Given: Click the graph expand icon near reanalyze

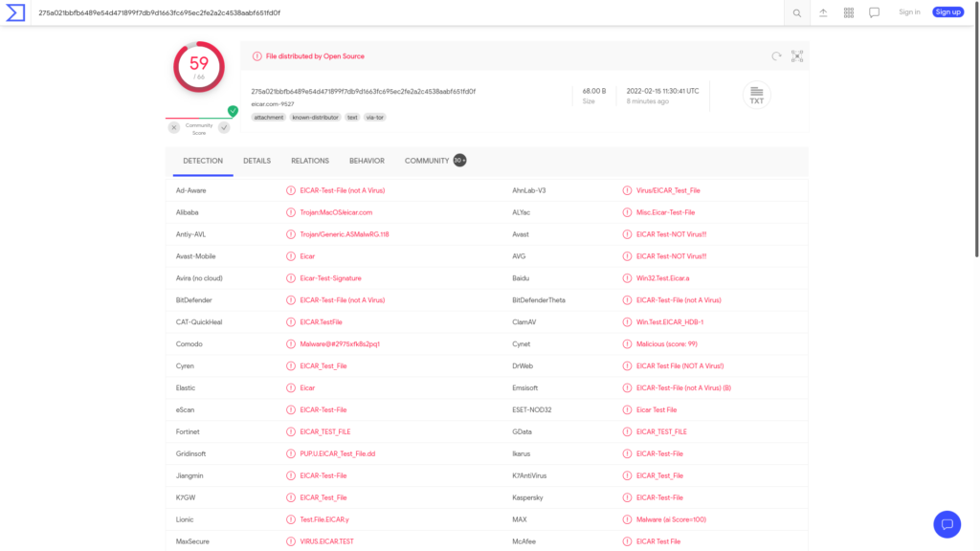Looking at the screenshot, I should (x=797, y=56).
